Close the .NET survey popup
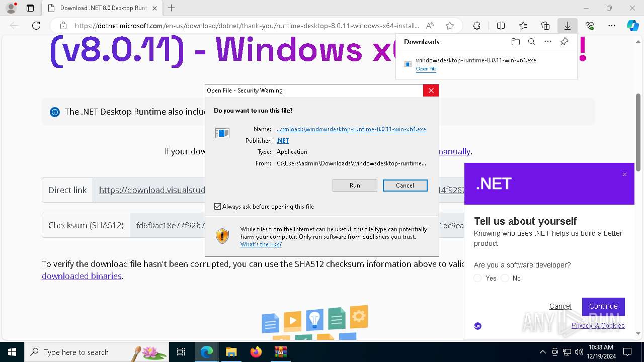The width and height of the screenshot is (644, 362). [x=624, y=174]
